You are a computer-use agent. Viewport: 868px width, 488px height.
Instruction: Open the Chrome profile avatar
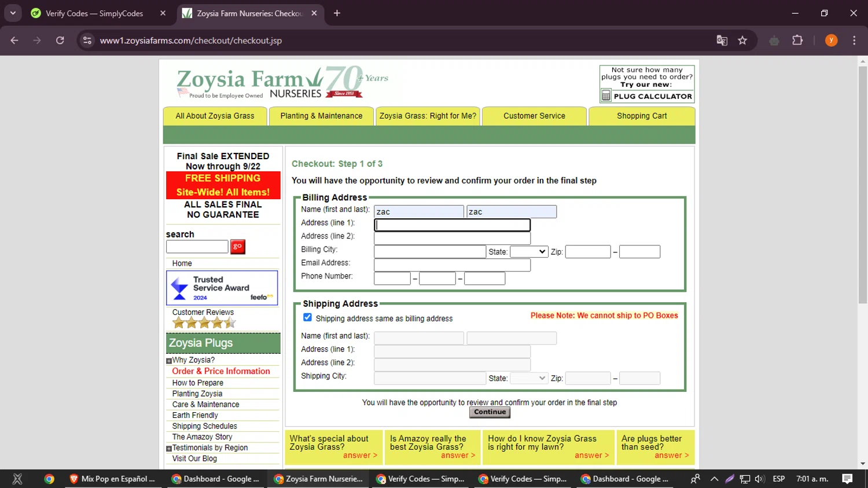(x=831, y=41)
